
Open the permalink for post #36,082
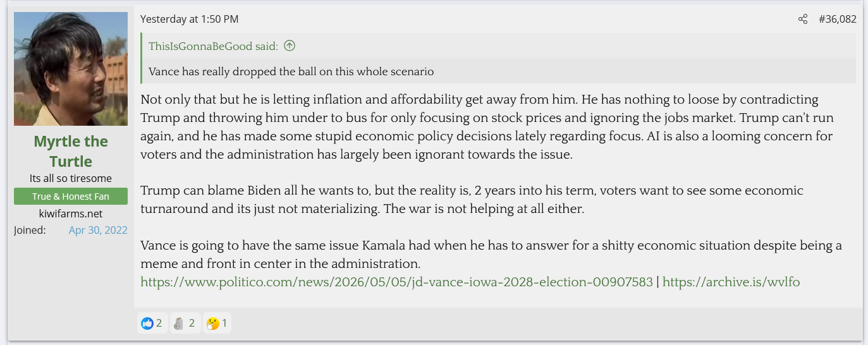coord(838,19)
